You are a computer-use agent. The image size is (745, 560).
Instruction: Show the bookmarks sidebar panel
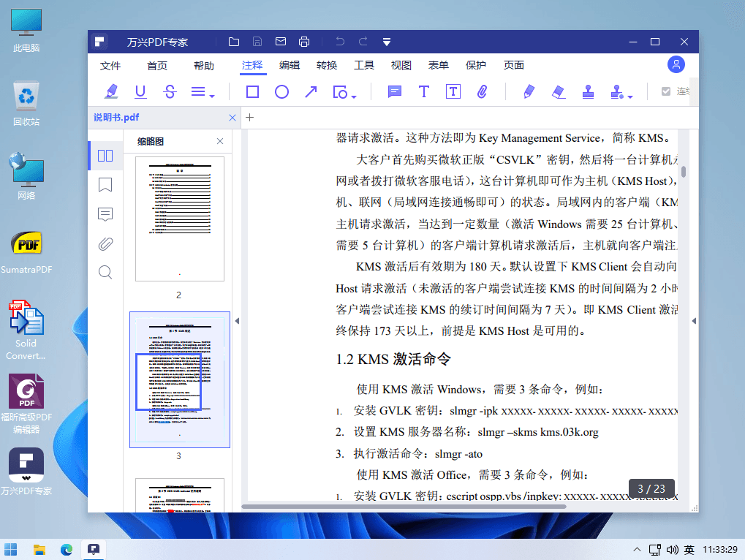105,185
